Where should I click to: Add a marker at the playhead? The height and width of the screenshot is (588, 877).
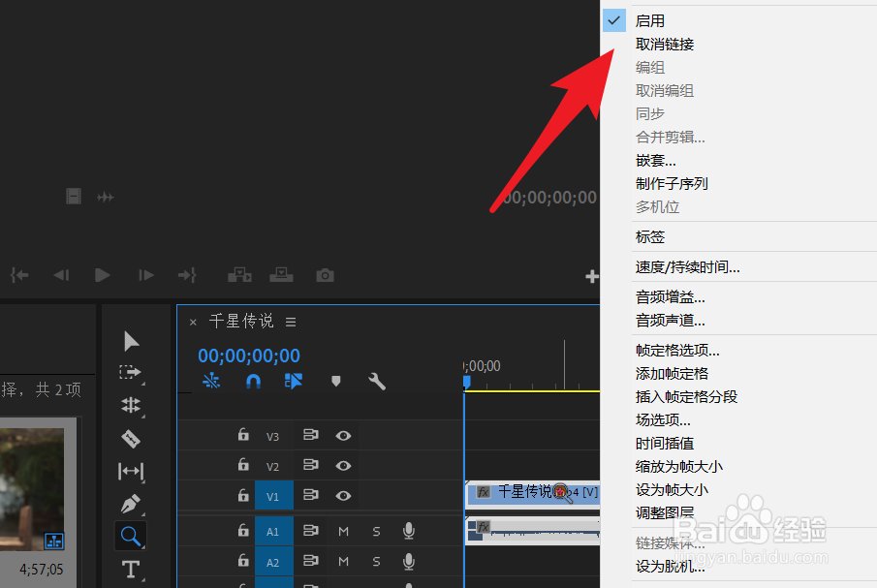click(x=334, y=382)
